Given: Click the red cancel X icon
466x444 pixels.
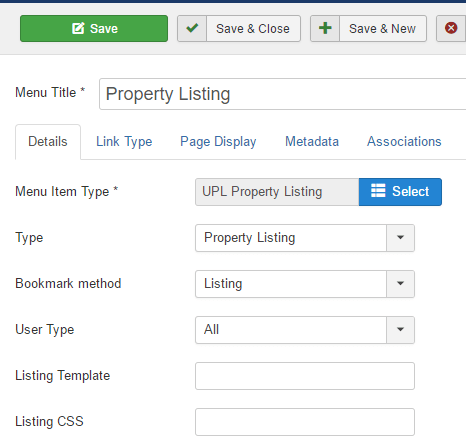Looking at the screenshot, I should pos(451,28).
